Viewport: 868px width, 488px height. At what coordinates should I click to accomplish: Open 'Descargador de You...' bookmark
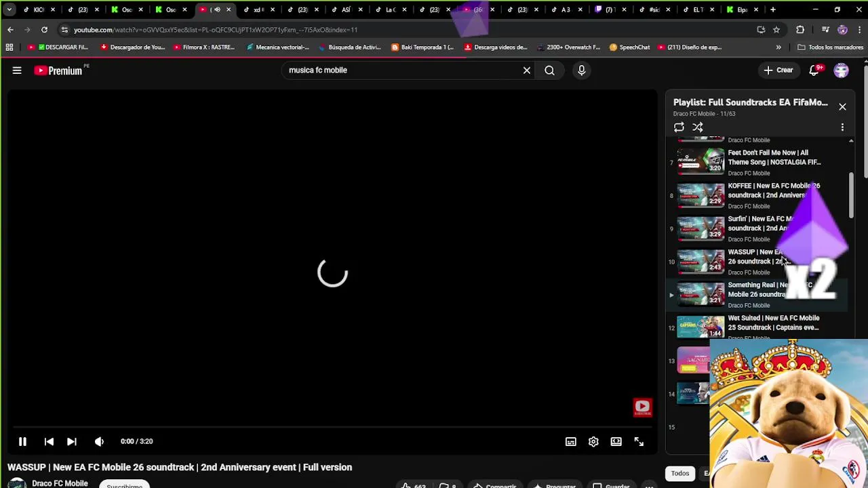[133, 47]
